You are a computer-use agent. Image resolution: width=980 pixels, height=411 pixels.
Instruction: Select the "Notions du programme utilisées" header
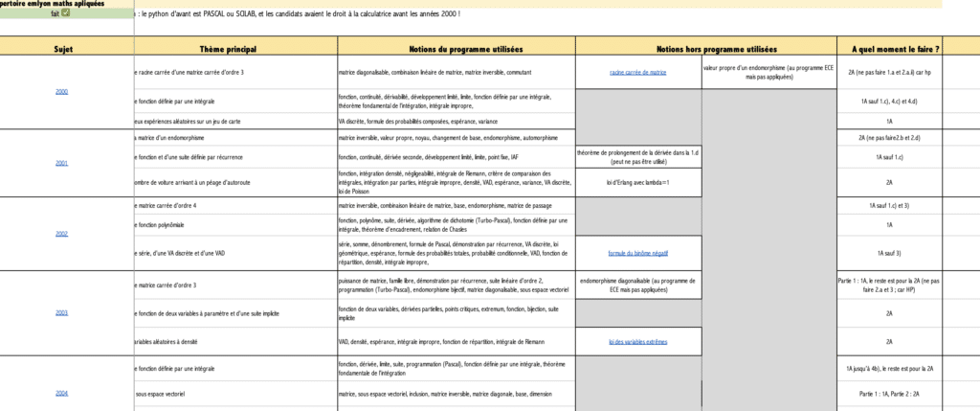point(457,46)
